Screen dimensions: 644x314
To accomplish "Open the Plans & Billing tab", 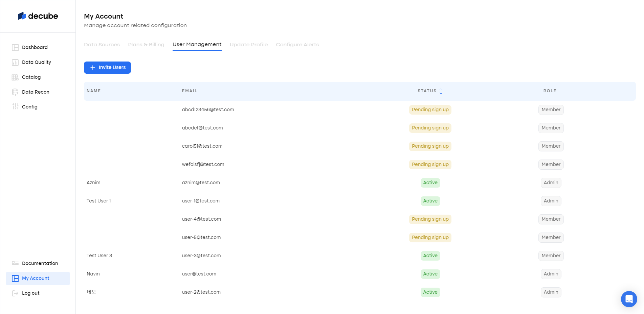I will point(146,45).
